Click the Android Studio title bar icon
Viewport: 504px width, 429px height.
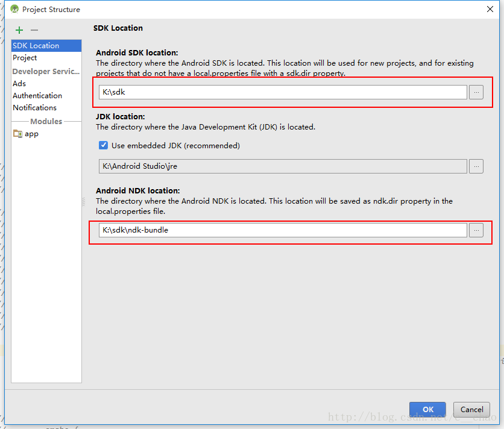tap(14, 9)
